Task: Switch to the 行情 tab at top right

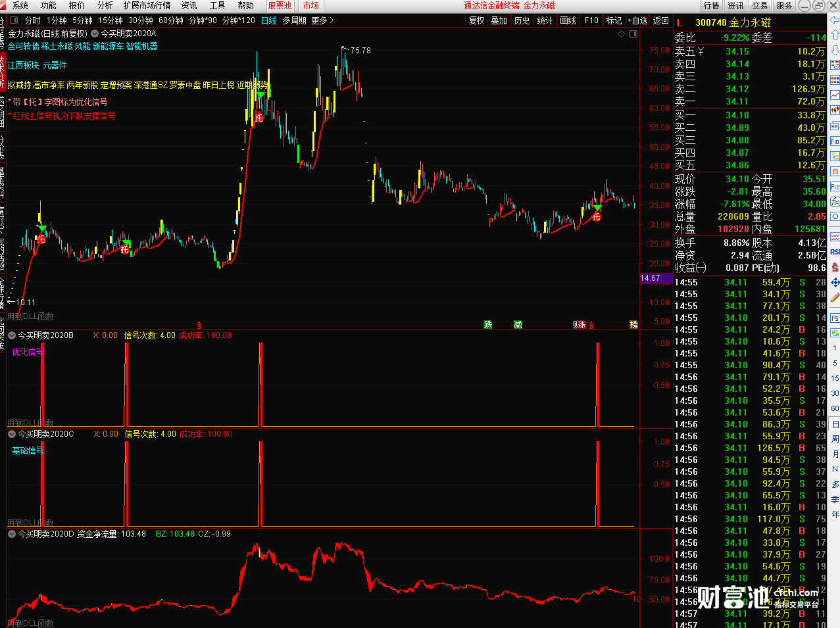Action: [x=712, y=5]
